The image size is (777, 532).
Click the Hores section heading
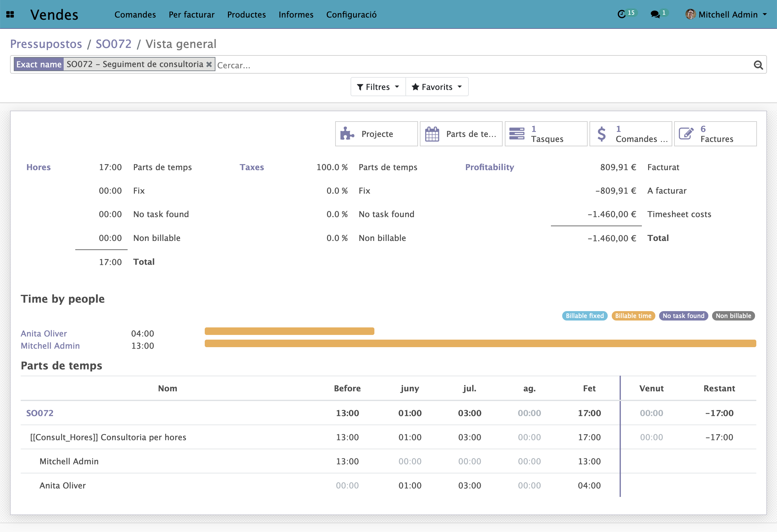39,167
